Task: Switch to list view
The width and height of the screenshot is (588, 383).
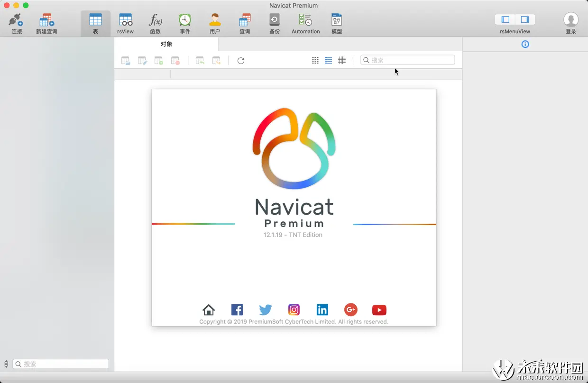Action: click(329, 60)
